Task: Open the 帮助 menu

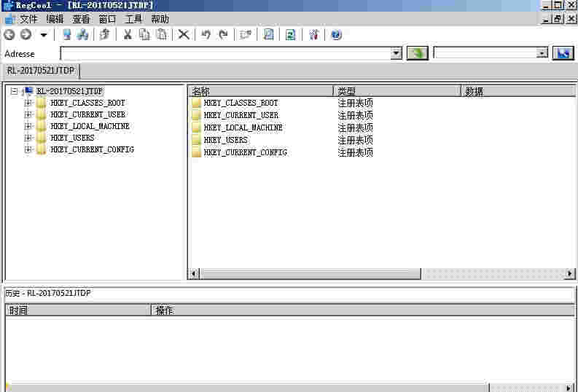Action: tap(160, 19)
